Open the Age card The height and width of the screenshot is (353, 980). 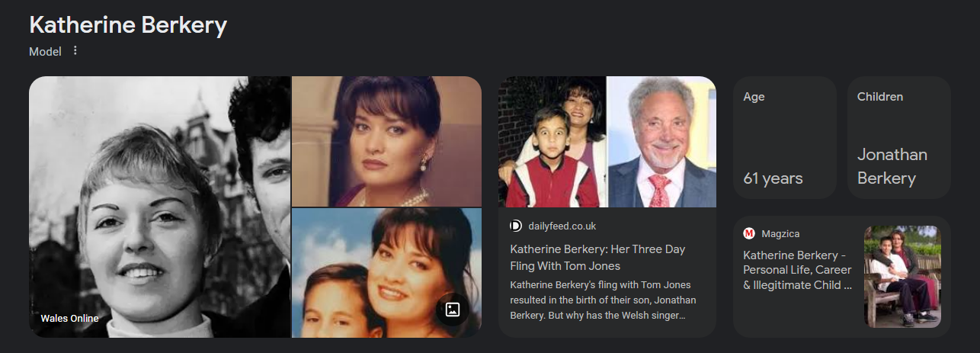pos(785,137)
